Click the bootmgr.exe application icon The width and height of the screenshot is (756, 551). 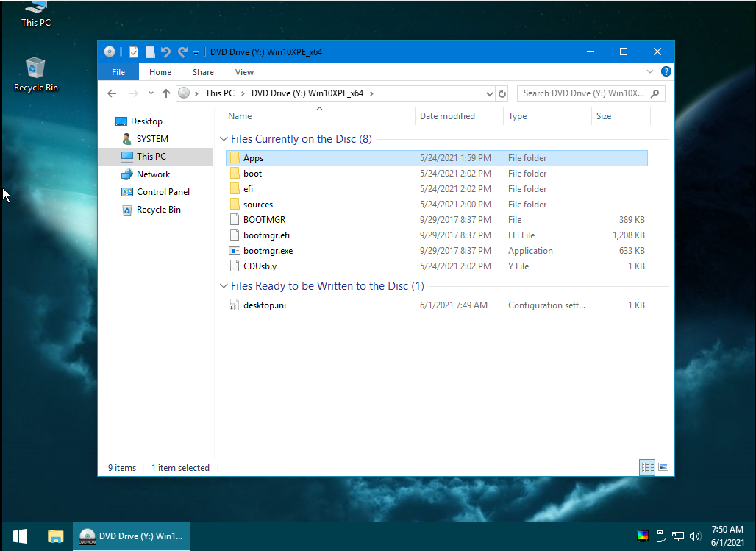(235, 250)
